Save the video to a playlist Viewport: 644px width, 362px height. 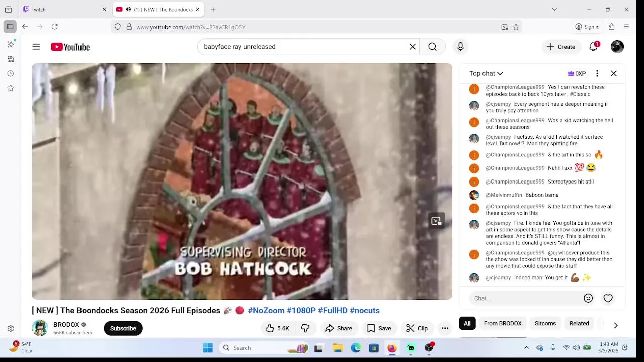[x=379, y=328]
